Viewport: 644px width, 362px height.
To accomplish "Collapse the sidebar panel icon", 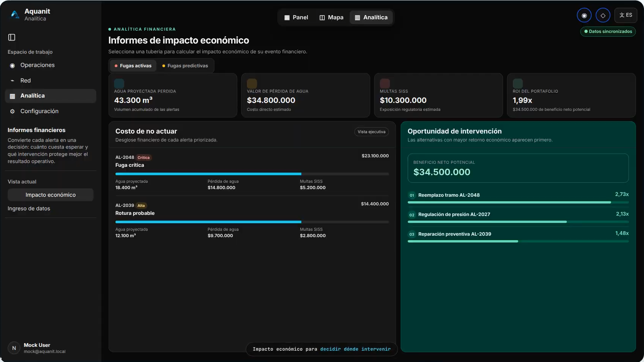I will pyautogui.click(x=12, y=37).
